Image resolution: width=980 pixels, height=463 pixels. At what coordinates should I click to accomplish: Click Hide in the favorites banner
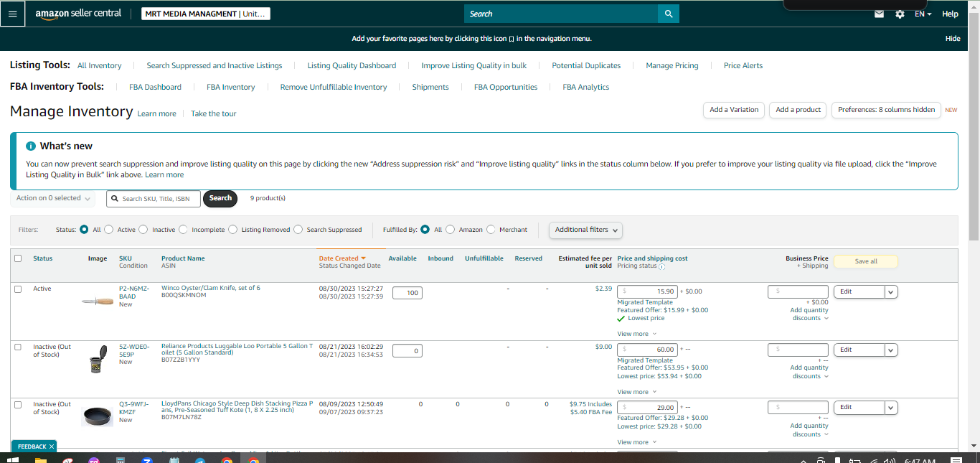953,39
